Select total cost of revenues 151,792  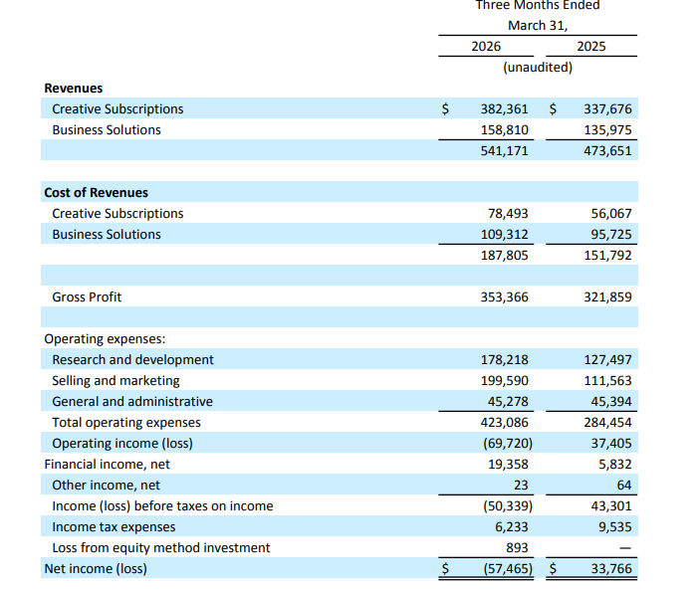pyautogui.click(x=607, y=256)
